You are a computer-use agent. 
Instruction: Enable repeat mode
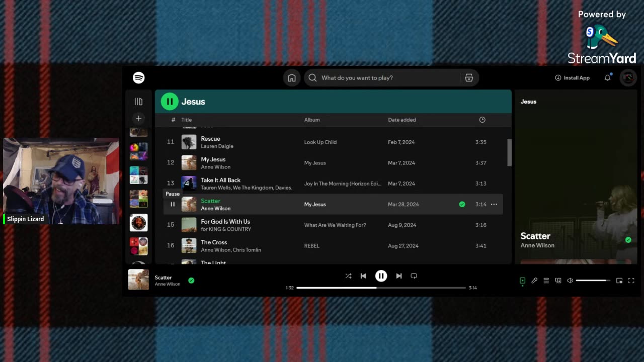click(x=414, y=276)
